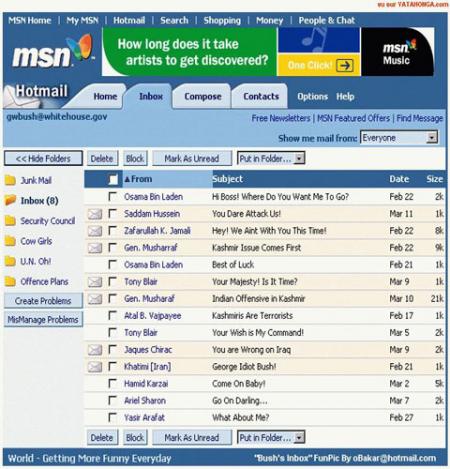Go to People & Chat link

[327, 20]
